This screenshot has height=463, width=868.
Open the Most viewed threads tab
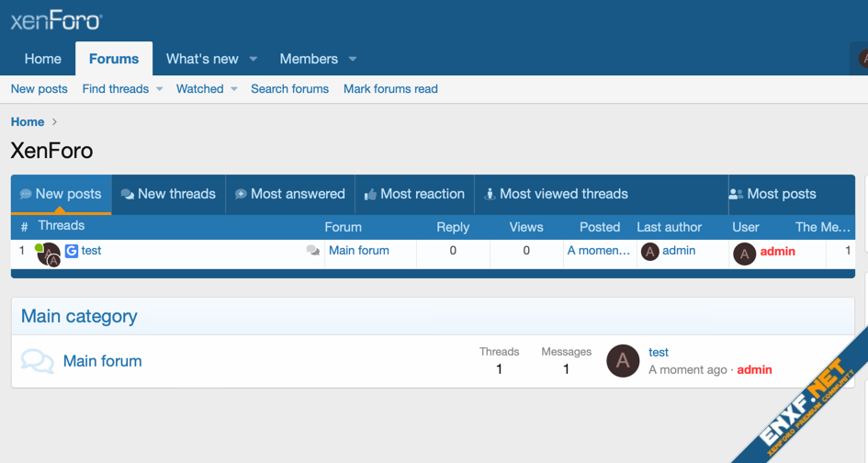click(x=556, y=194)
